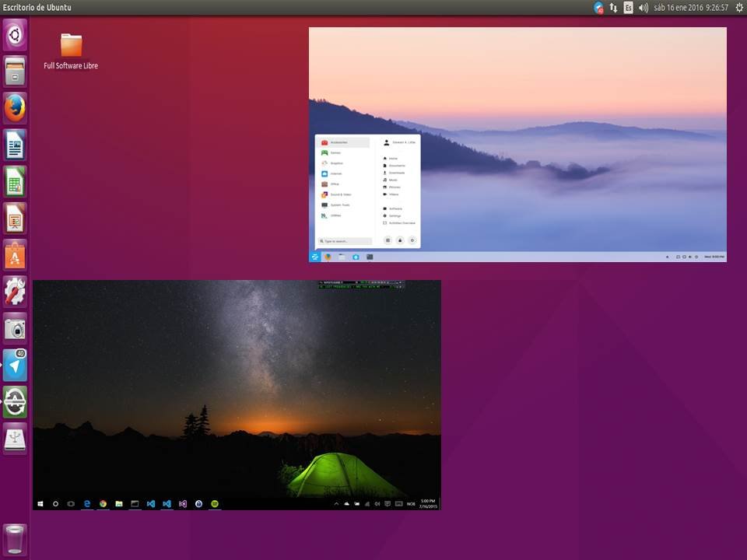
Task: Open the Trash bin
Action: tap(15, 539)
